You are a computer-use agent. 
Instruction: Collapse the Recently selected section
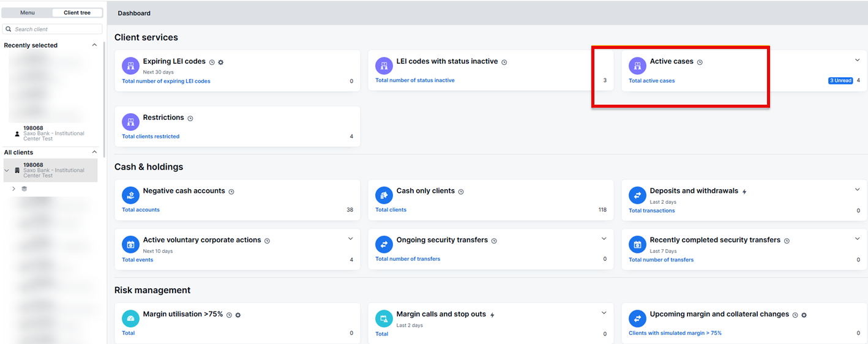tap(94, 45)
